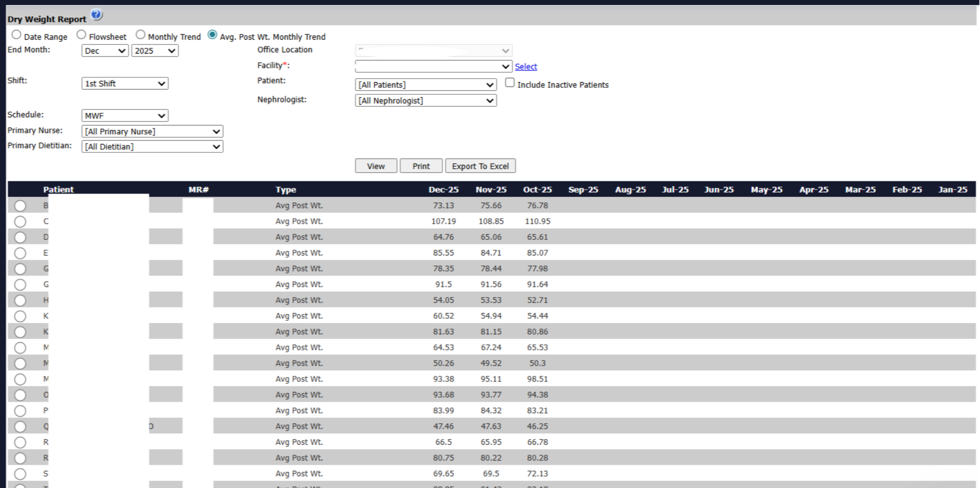This screenshot has height=488, width=980.
Task: Open the 2025 year dropdown
Action: click(155, 51)
